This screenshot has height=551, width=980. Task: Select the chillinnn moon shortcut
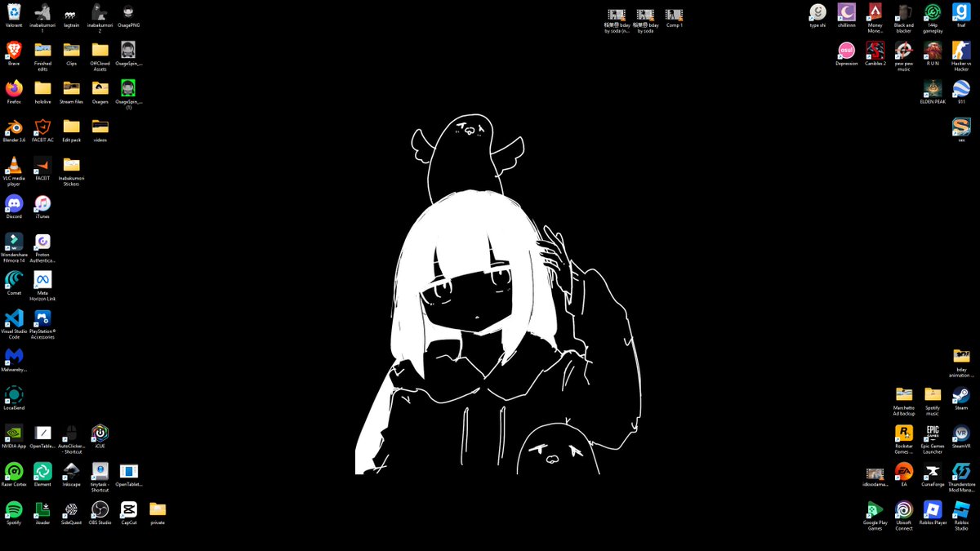(x=846, y=12)
